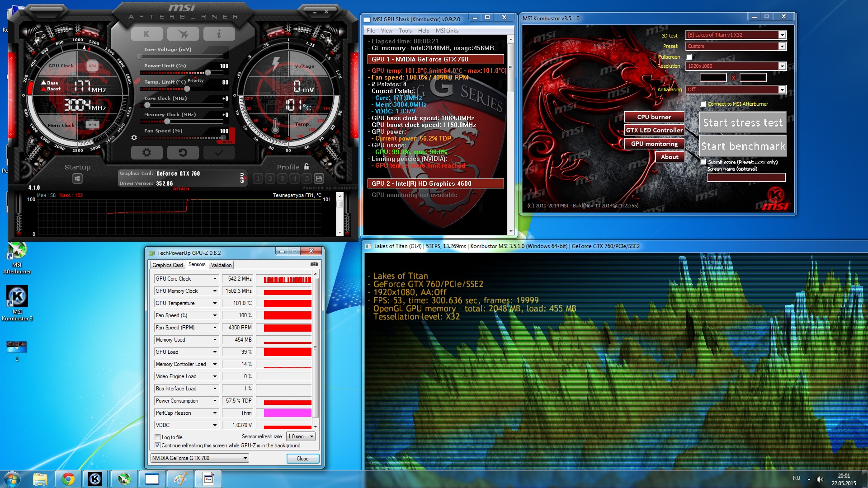Click the Afterburner info 'i' button
The image size is (868, 488).
click(x=219, y=34)
